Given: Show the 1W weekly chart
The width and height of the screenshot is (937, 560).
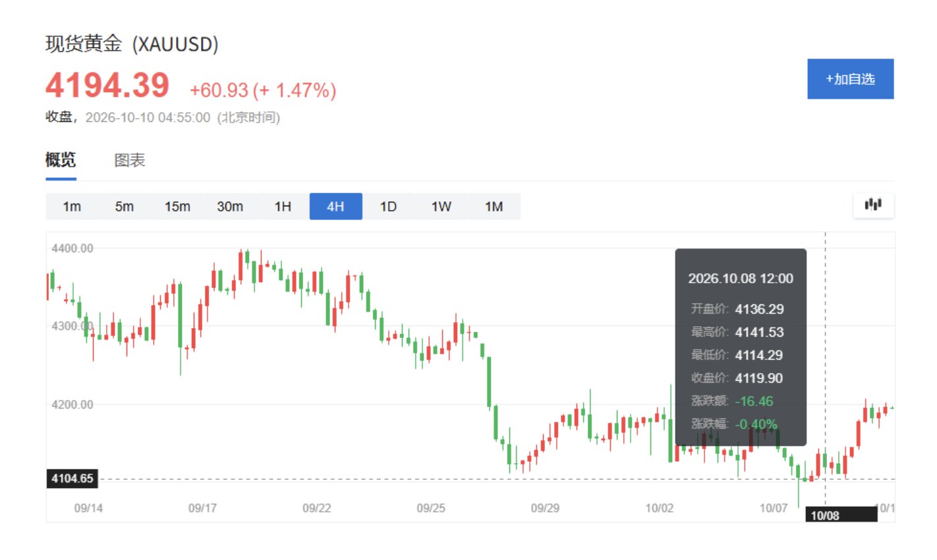Looking at the screenshot, I should point(441,206).
